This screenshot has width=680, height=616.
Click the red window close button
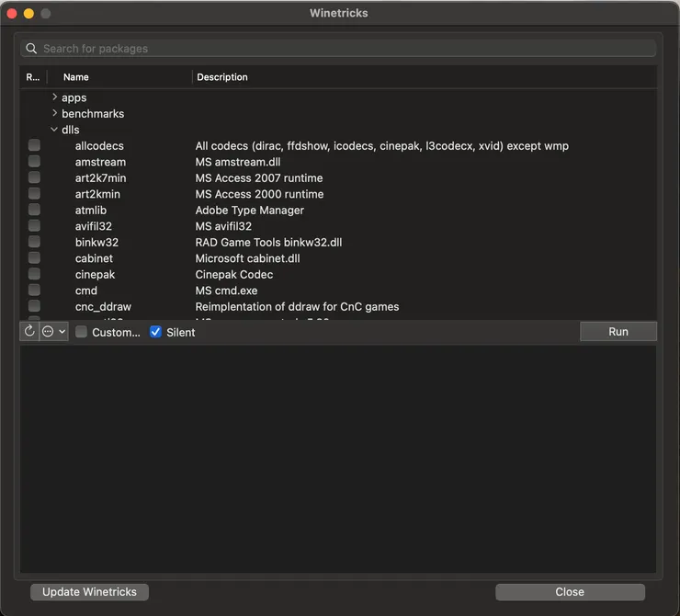click(x=12, y=14)
